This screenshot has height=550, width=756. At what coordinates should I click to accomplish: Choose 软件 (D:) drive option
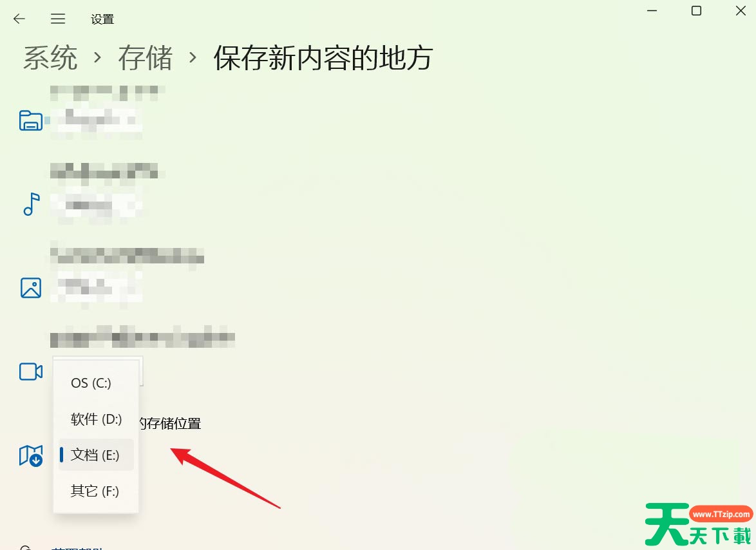(x=96, y=419)
